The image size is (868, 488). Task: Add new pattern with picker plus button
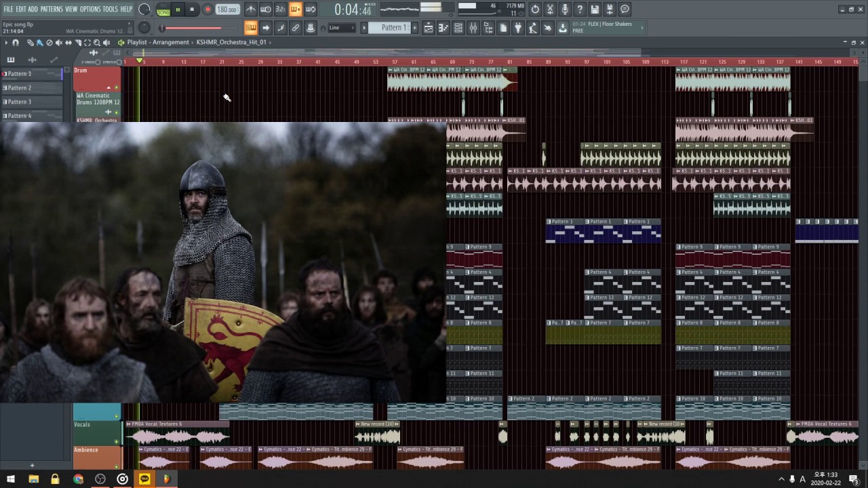32,466
